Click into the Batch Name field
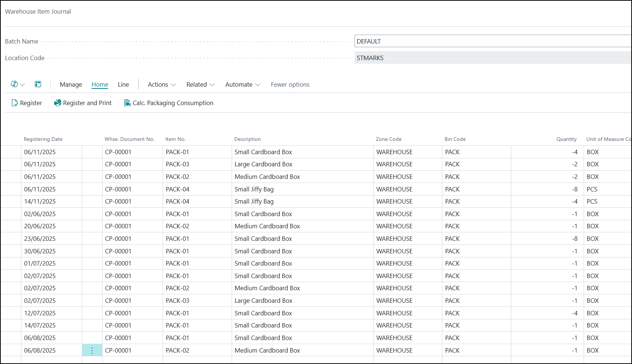 tap(493, 41)
